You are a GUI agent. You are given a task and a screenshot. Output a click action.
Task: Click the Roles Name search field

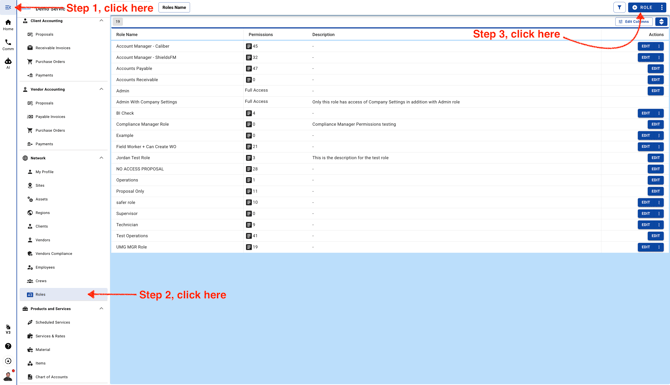point(174,7)
